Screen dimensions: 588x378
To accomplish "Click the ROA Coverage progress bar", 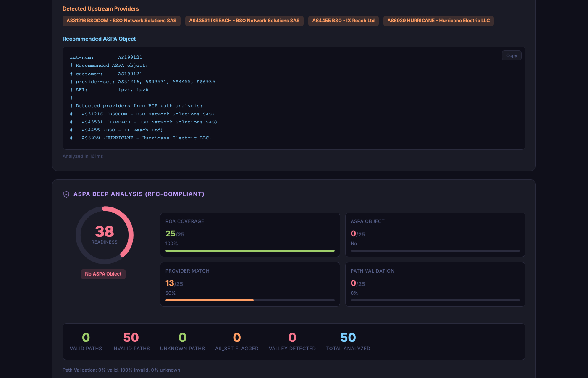I will [x=250, y=251].
